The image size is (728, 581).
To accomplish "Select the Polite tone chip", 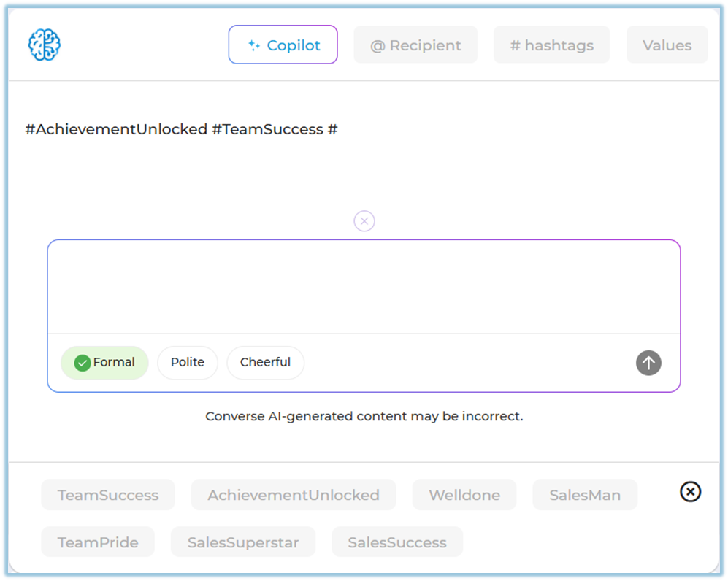I will click(x=188, y=363).
